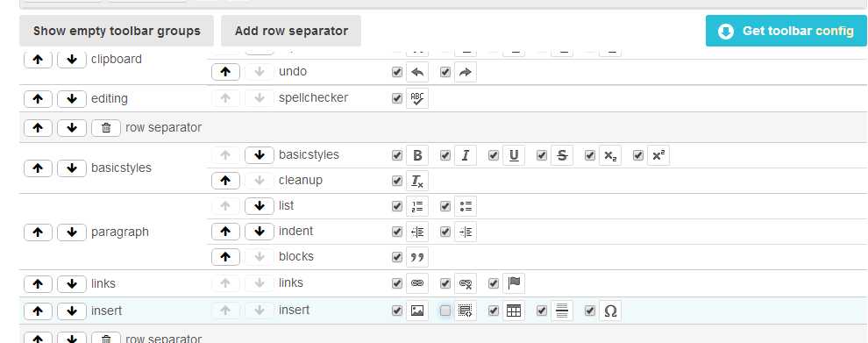Click the Special Character omega icon
The width and height of the screenshot is (868, 343).
tap(610, 311)
